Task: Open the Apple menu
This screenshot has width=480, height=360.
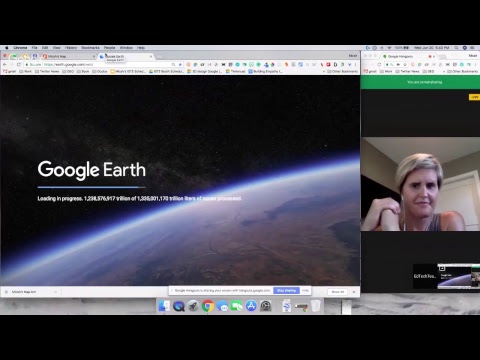Action: pyautogui.click(x=6, y=48)
